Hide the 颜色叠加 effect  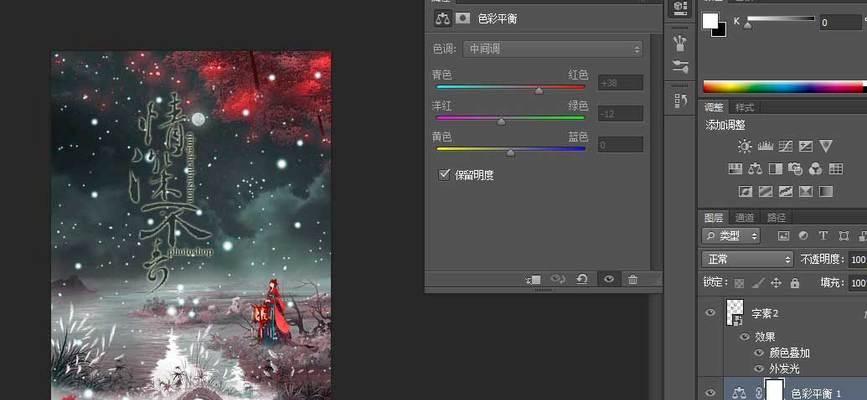759,352
